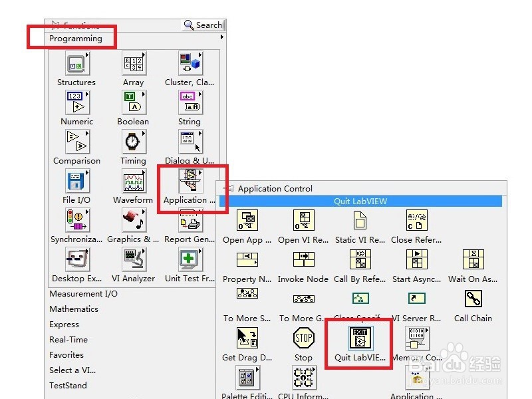Select Open Application Reference function

click(x=247, y=220)
